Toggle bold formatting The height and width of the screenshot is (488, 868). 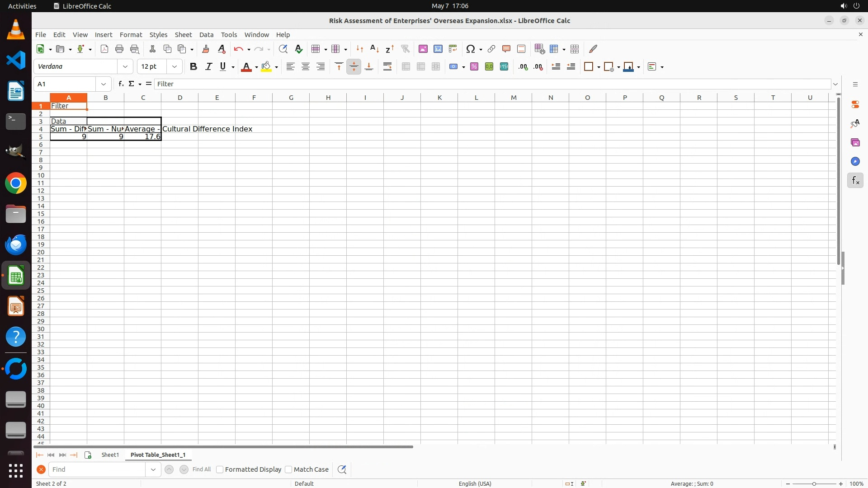coord(193,67)
